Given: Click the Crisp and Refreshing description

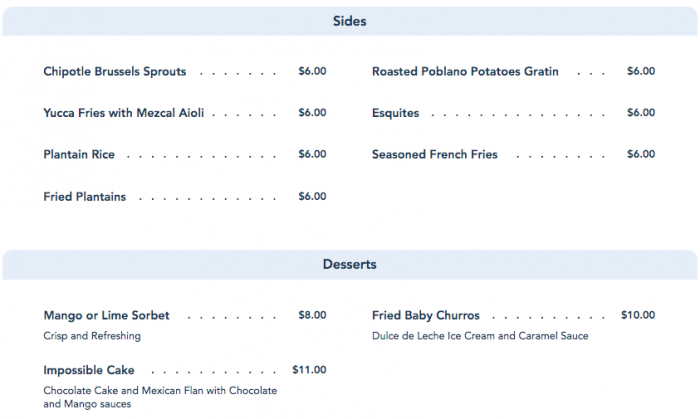Looking at the screenshot, I should [x=92, y=336].
